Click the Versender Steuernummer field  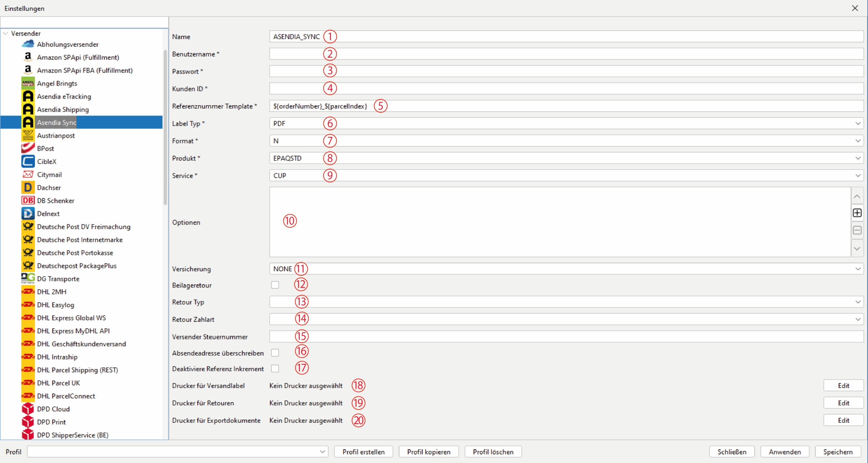(x=566, y=336)
